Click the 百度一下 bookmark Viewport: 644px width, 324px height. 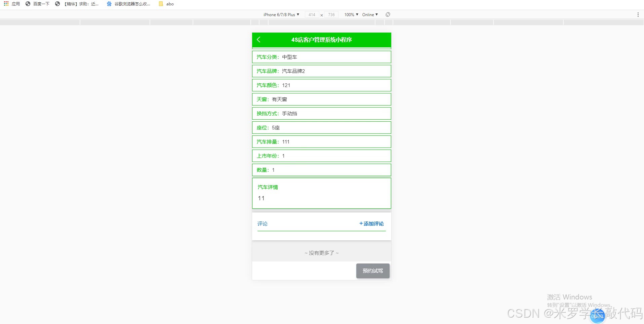coord(40,4)
